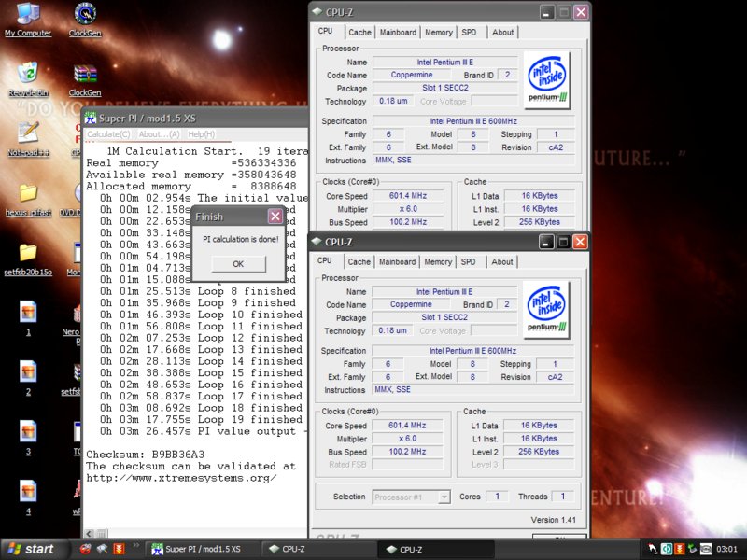Screen dimensions: 747x560
Task: Click the Core Speed 601.4 MHz field in front CPU-Z
Action: pyautogui.click(x=407, y=426)
